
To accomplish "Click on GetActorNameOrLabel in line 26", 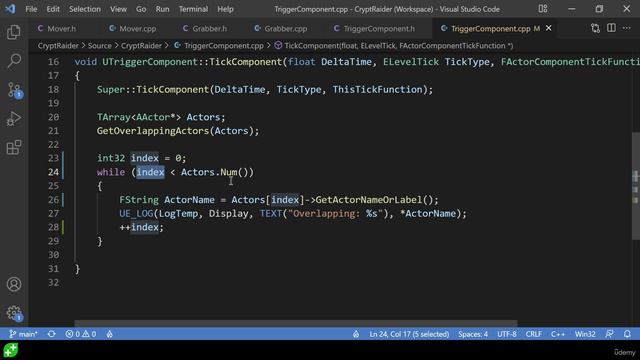I will (x=369, y=200).
